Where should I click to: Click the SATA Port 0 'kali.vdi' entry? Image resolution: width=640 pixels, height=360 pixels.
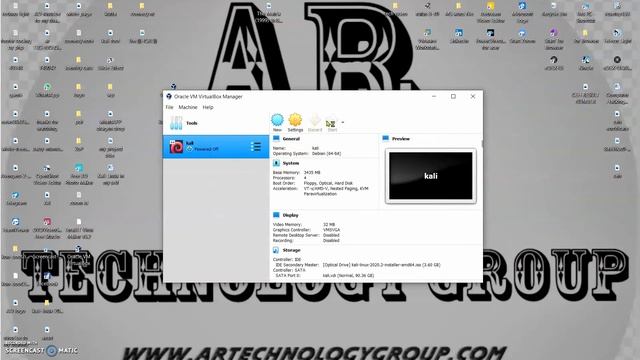pyautogui.click(x=348, y=276)
